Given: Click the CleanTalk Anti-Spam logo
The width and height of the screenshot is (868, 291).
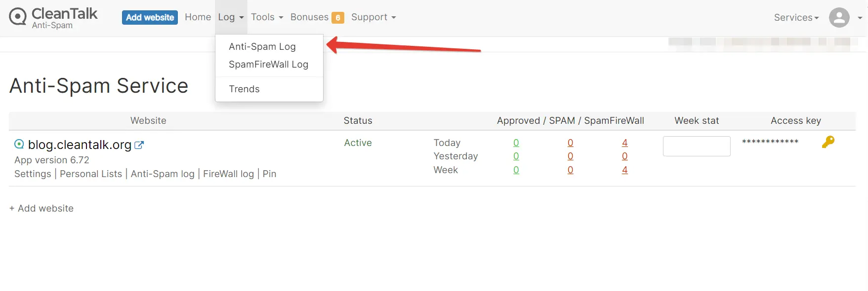Looking at the screenshot, I should pyautogui.click(x=52, y=17).
